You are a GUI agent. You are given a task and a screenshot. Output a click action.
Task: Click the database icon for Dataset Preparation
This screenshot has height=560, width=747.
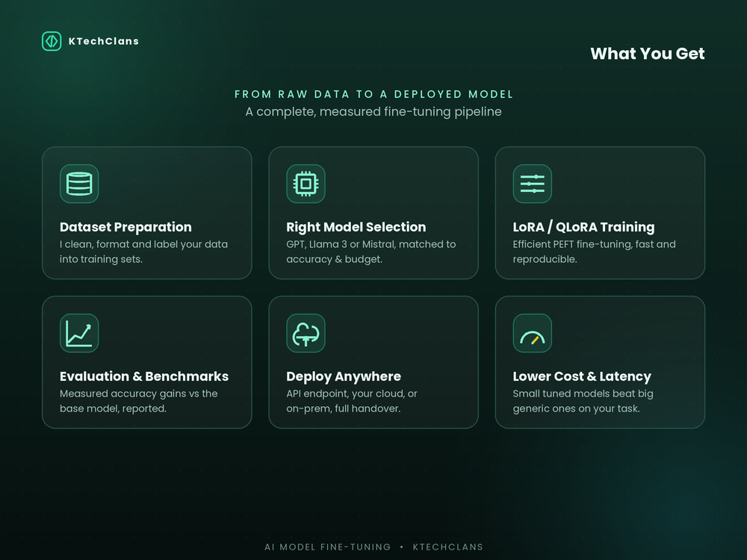pyautogui.click(x=79, y=184)
